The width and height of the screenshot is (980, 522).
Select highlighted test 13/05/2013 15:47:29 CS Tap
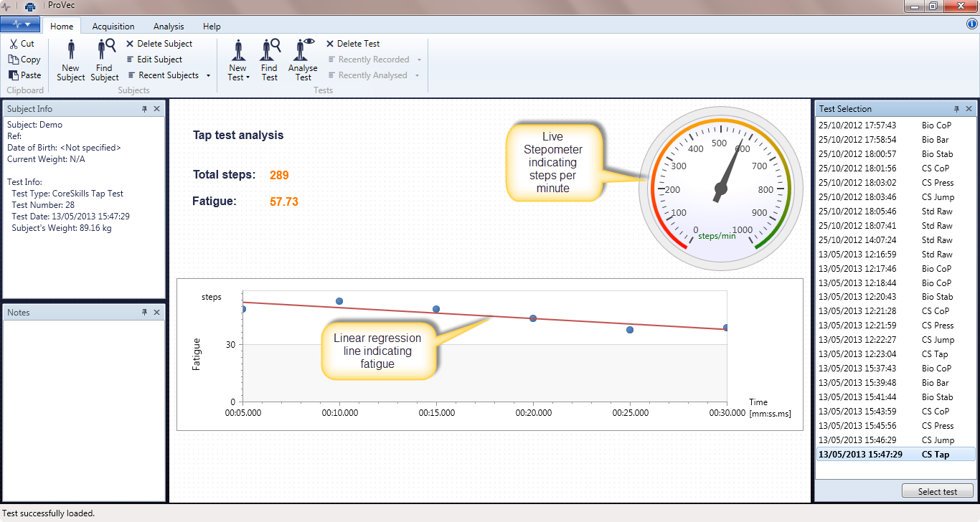[x=896, y=455]
